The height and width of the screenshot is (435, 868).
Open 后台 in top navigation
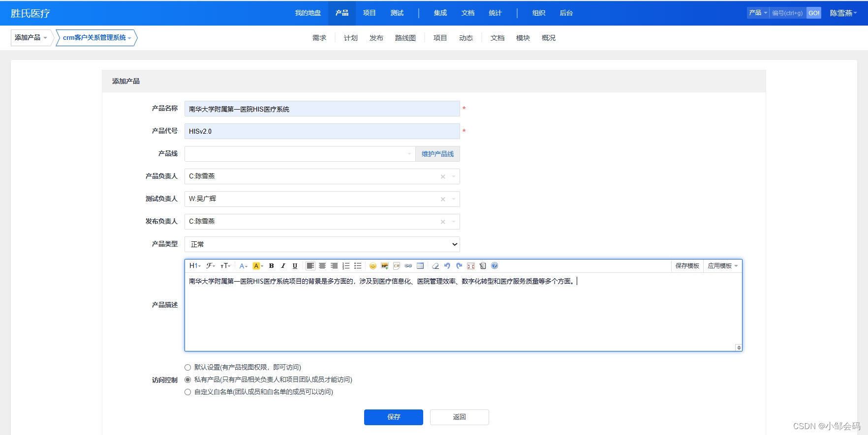point(566,13)
